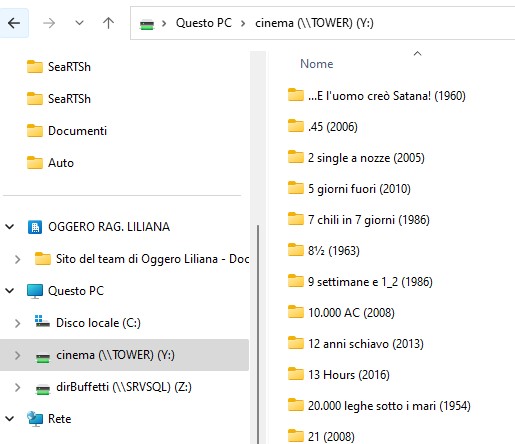
Task: Select 10.000 AC (2008) folder
Action: 341,313
